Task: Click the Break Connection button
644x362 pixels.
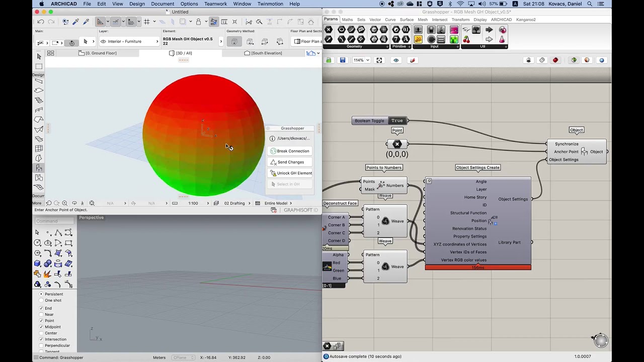Action: (290, 151)
